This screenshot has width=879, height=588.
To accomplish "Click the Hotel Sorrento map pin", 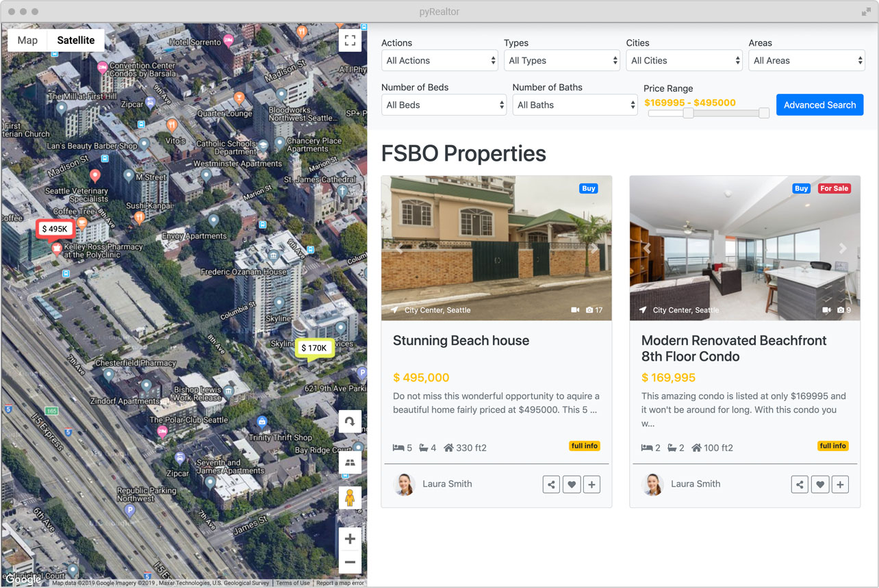I will coord(229,41).
